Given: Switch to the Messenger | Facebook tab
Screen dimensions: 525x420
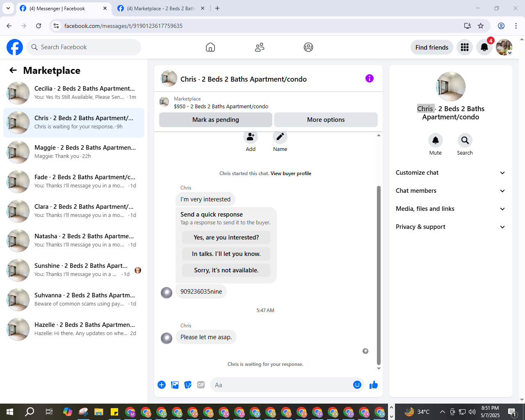Looking at the screenshot, I should click(64, 9).
